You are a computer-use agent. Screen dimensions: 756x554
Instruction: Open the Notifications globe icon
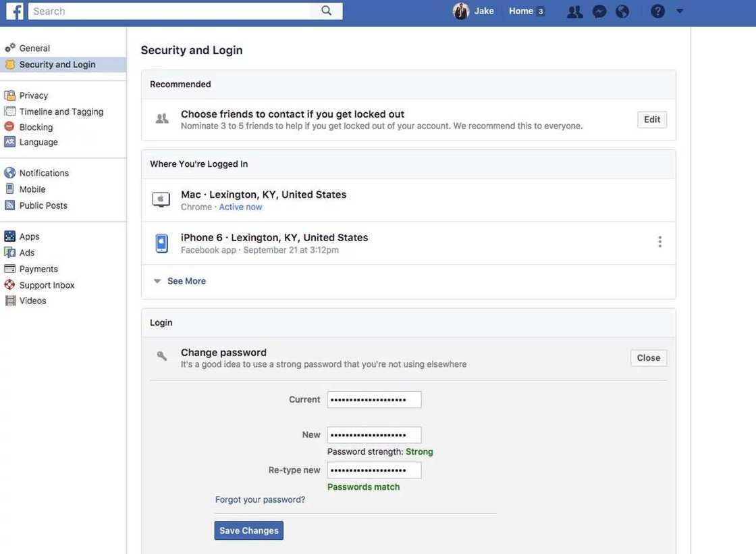tap(622, 11)
